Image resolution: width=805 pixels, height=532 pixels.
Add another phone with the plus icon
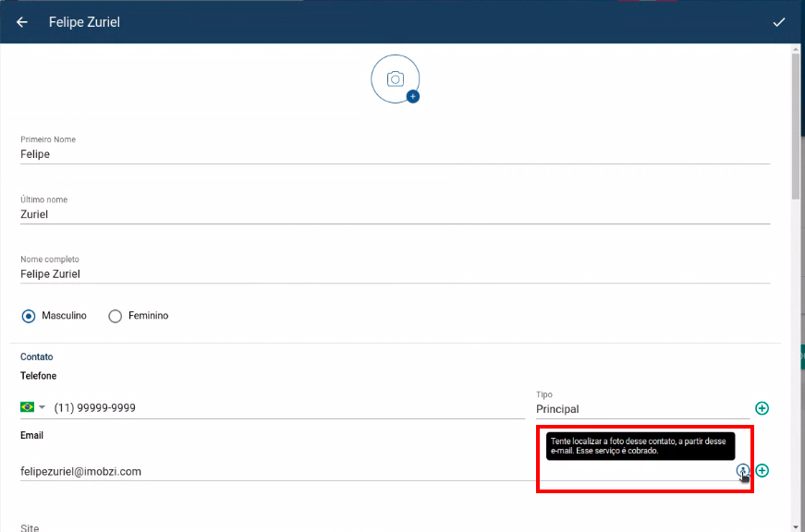(762, 408)
